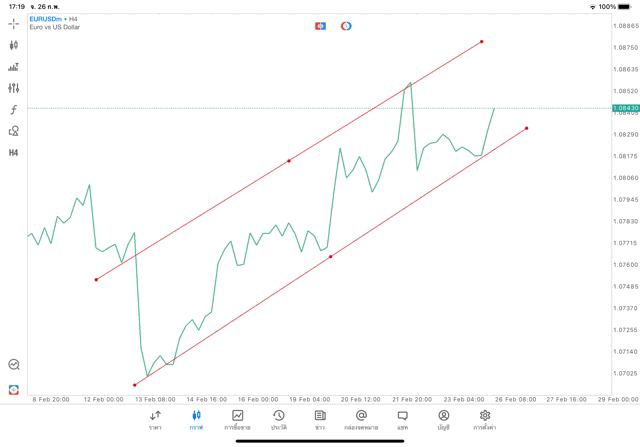
Task: Open the H4 timeframe selector
Action: point(14,153)
